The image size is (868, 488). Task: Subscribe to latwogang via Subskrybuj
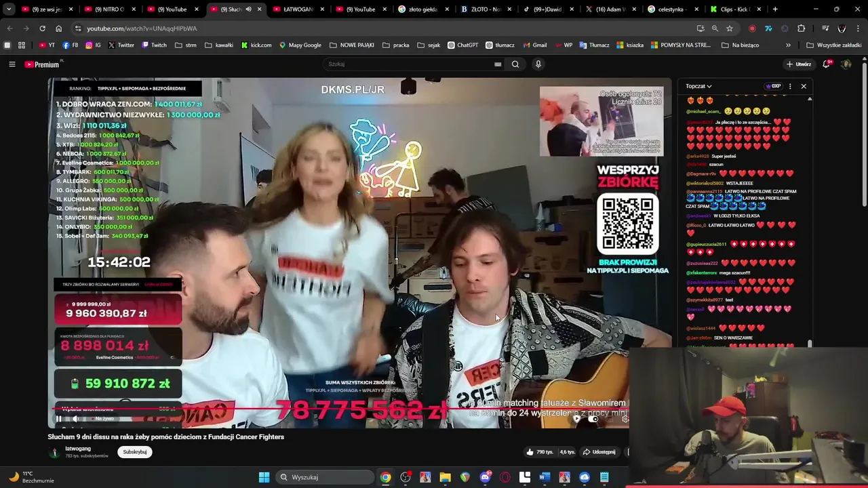click(135, 452)
